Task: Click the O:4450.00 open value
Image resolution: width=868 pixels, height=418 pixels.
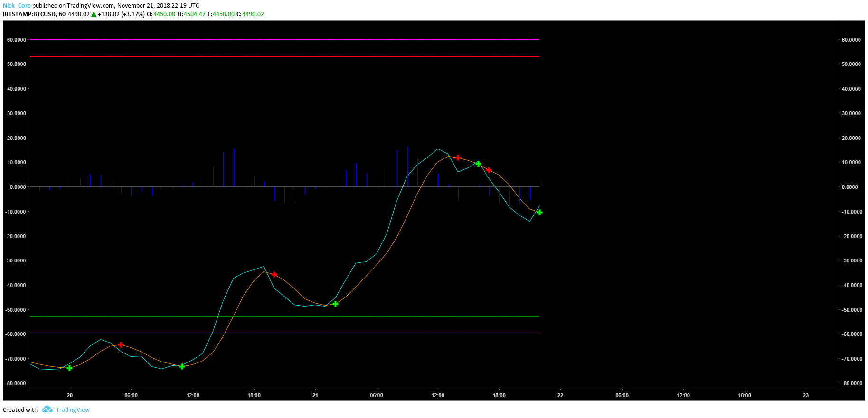Action: [161, 14]
